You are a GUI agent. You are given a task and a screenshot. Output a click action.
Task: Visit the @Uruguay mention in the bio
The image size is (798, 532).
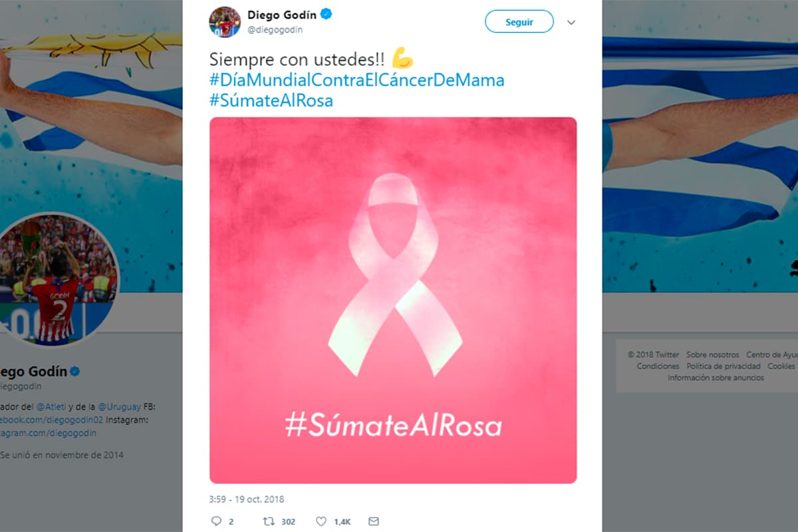[119, 406]
